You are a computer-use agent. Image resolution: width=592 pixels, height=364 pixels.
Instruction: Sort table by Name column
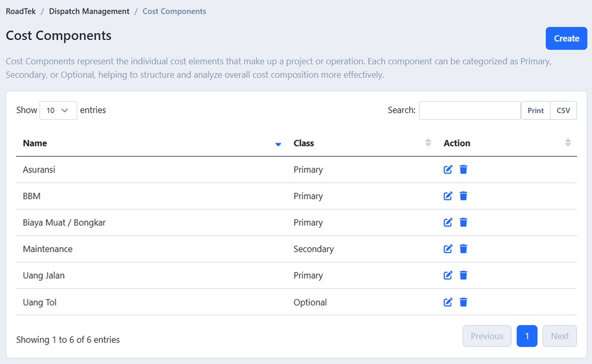35,143
